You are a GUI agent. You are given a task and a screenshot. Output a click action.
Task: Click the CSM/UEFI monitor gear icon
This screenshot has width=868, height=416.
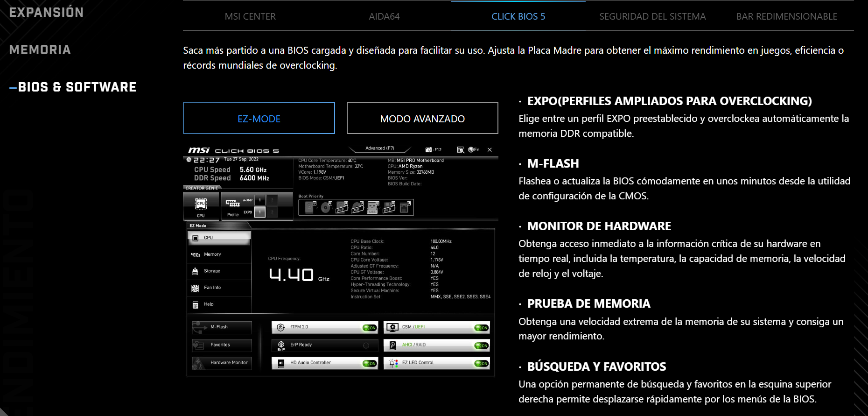(392, 327)
